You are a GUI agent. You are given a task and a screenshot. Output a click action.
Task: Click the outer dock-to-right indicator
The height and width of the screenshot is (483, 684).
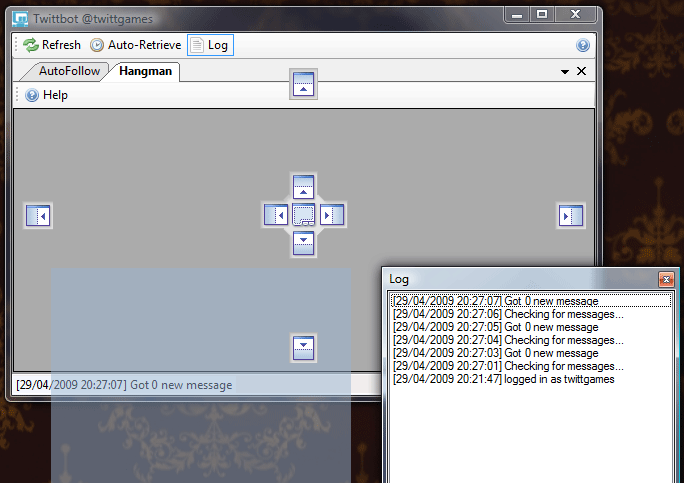coord(571,215)
